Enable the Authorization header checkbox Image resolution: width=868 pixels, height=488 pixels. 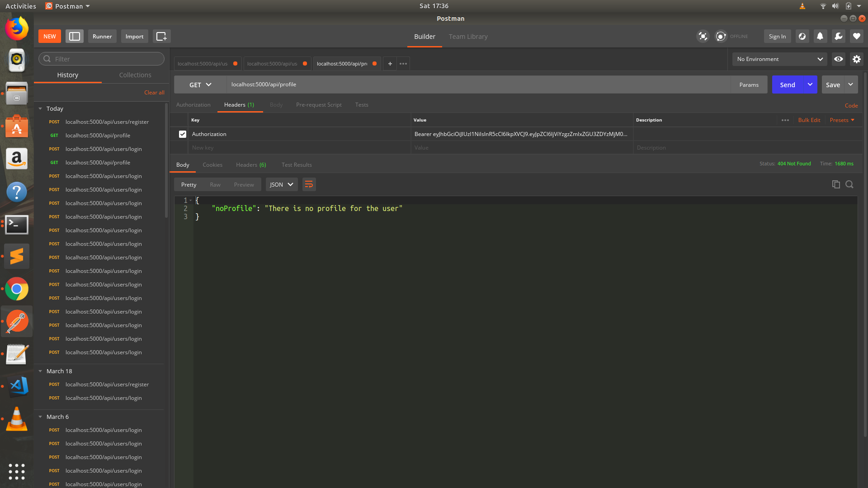182,134
